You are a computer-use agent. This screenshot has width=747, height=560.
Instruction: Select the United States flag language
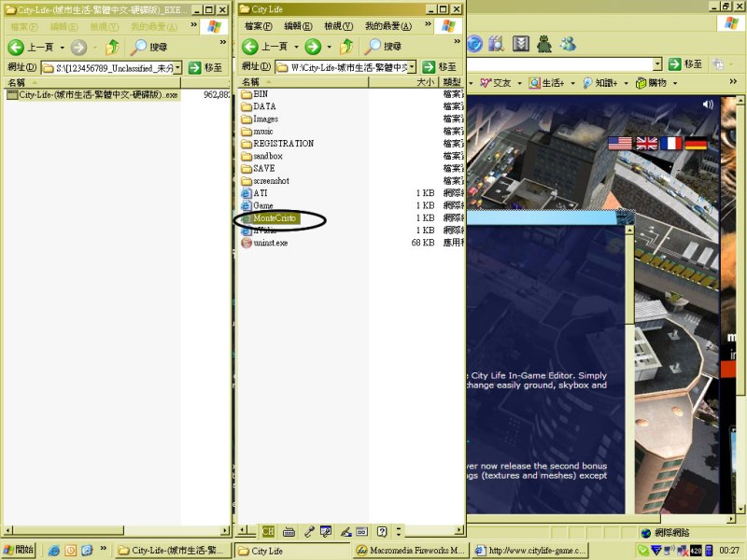[x=620, y=143]
